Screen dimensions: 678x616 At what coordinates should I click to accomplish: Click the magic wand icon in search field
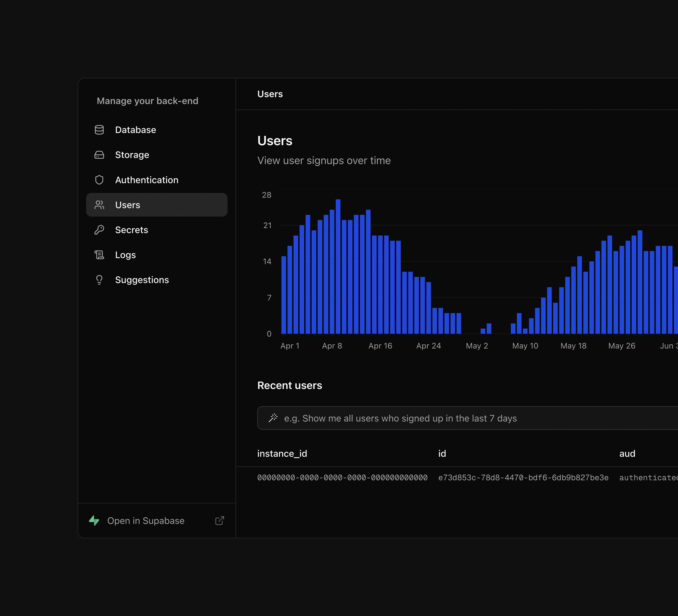273,418
